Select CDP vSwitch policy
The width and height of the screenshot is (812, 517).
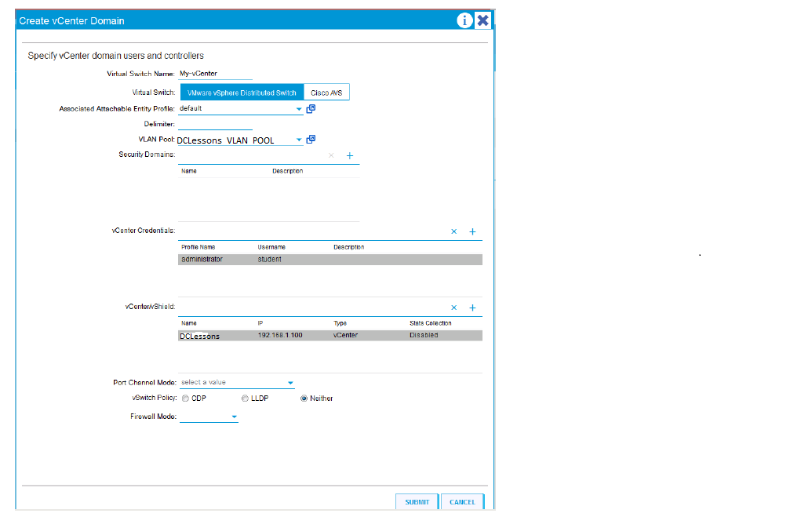185,399
